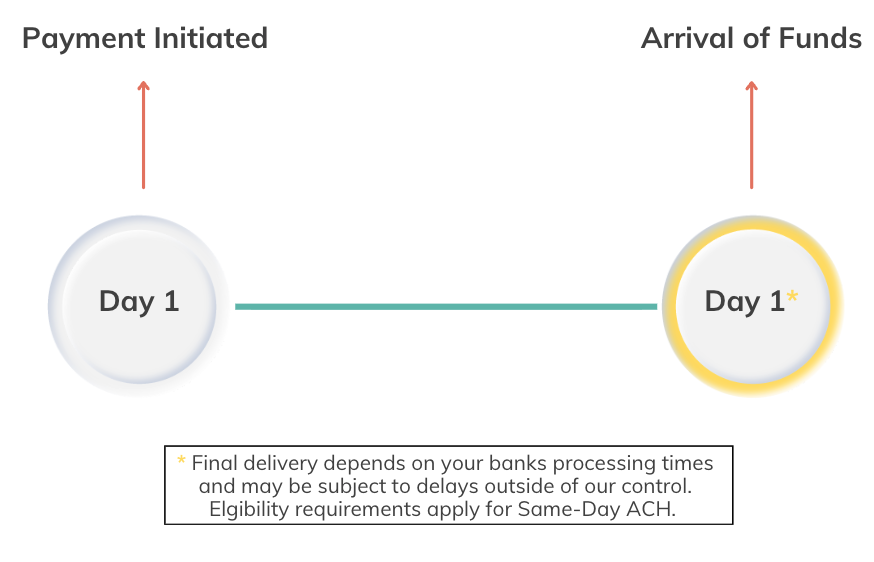Click the Payment Initiated heading
The width and height of the screenshot is (874, 562).
(145, 38)
